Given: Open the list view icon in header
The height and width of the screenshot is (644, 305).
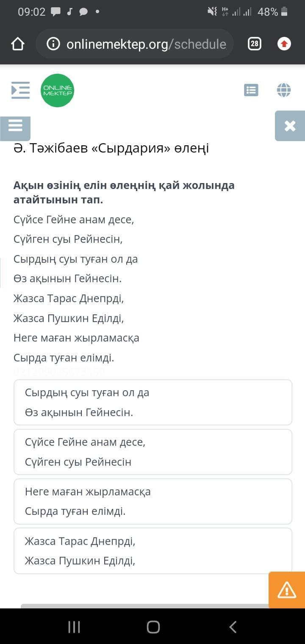Looking at the screenshot, I should [x=251, y=90].
